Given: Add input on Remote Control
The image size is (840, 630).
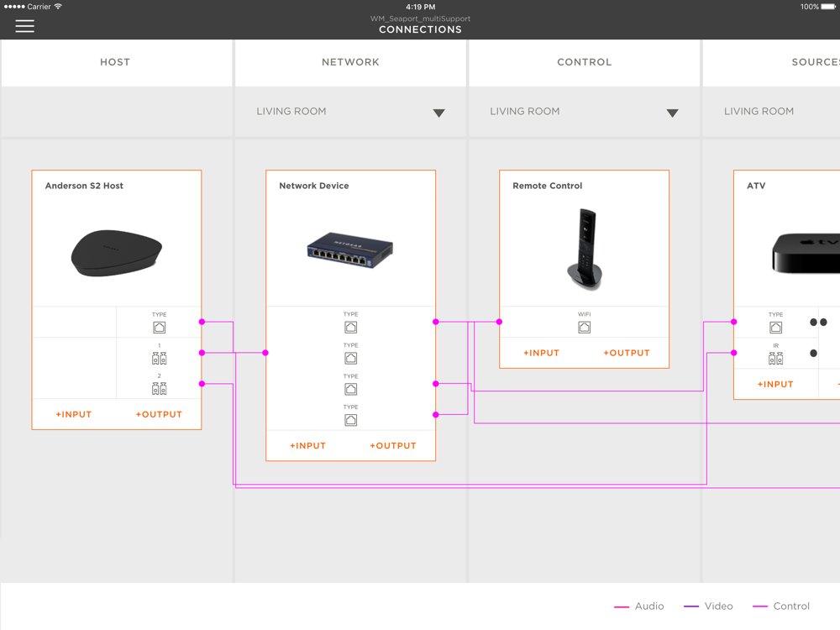Looking at the screenshot, I should click(542, 353).
